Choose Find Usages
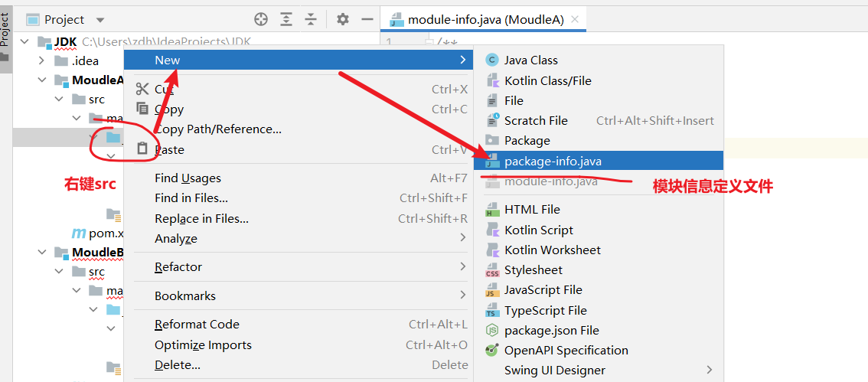 (299, 178)
